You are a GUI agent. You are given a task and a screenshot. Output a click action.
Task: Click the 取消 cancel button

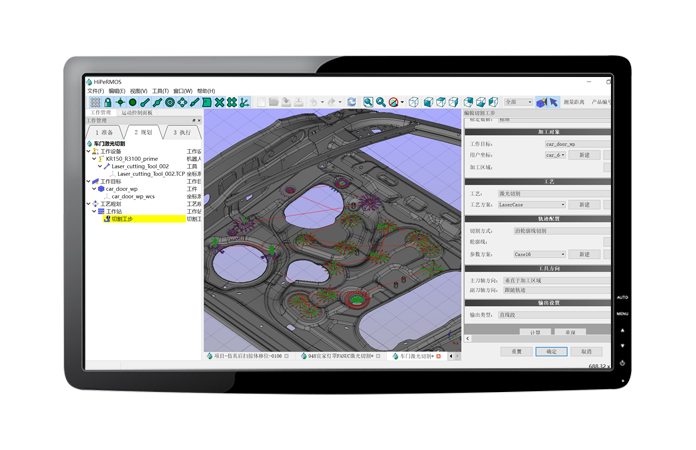(586, 351)
